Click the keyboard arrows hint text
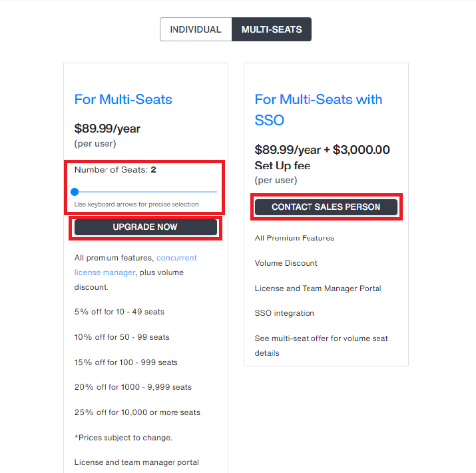Viewport: 476px width, 473px height. click(136, 204)
